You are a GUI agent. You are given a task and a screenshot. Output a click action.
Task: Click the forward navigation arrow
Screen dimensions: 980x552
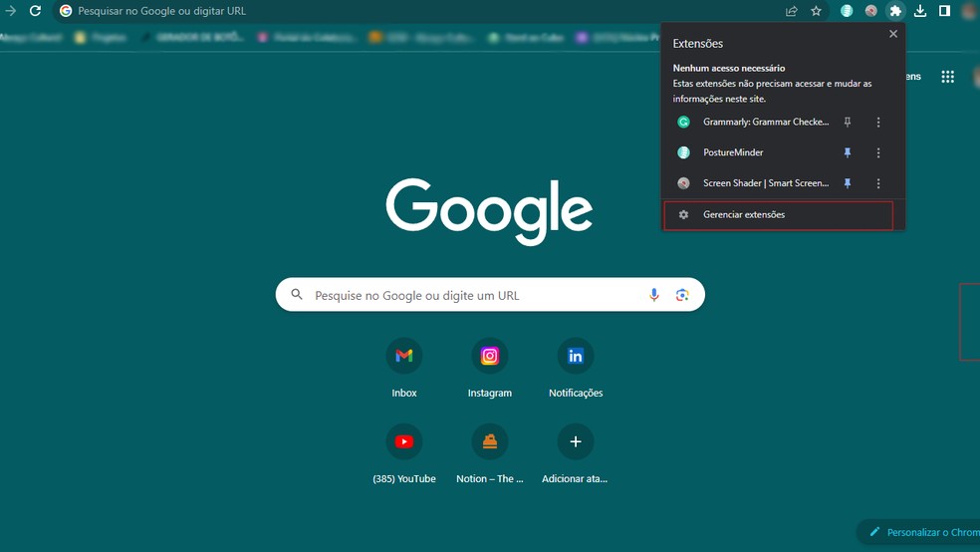click(x=11, y=11)
